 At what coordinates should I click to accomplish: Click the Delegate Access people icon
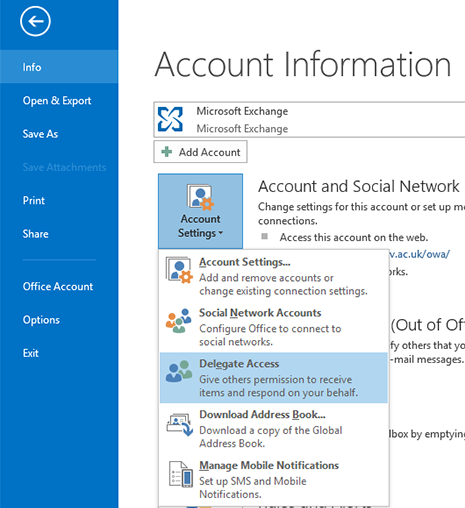tap(179, 371)
